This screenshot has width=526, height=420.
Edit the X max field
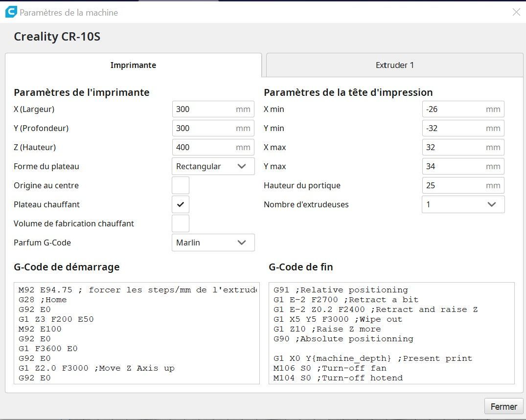[463, 147]
